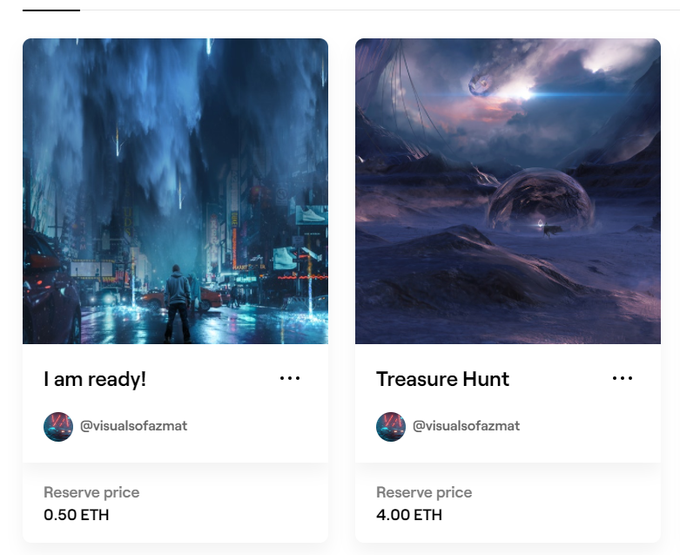The height and width of the screenshot is (555, 680).
Task: Click the Treasure Hunt title
Action: coord(442,379)
